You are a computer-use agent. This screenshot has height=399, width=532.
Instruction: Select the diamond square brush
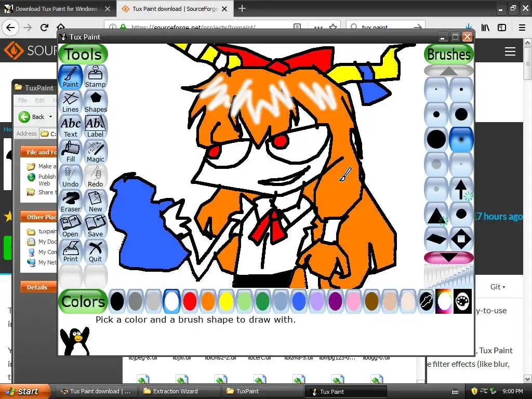pyautogui.click(x=461, y=239)
